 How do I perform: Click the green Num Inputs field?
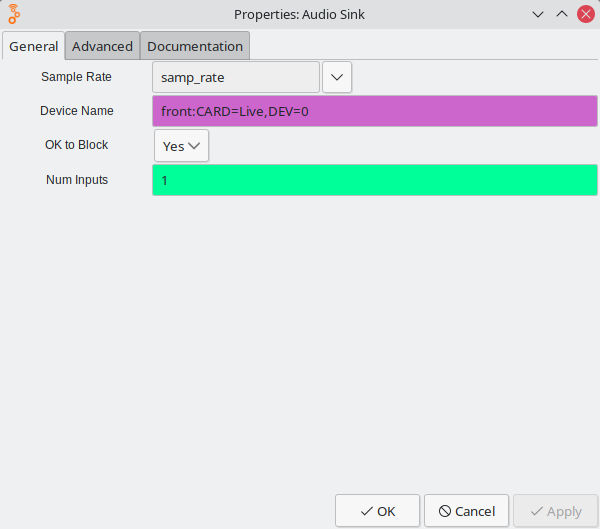pos(374,180)
